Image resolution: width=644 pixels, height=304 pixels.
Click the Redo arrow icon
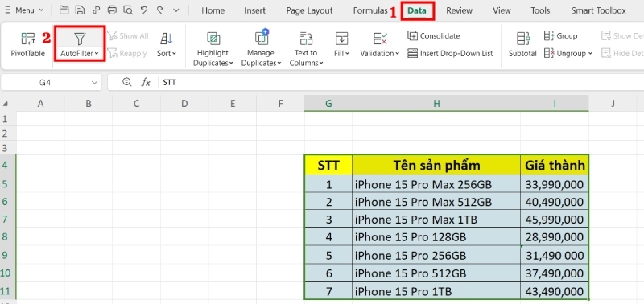click(160, 10)
